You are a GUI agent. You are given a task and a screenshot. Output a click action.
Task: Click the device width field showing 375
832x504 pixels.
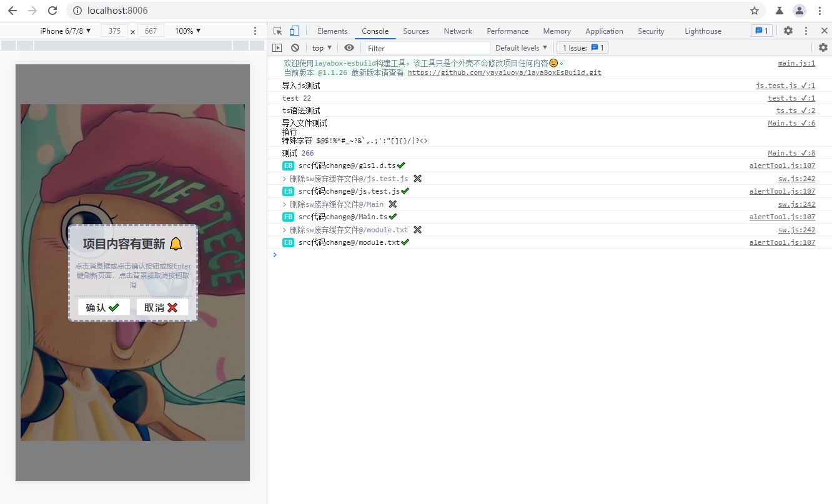114,31
